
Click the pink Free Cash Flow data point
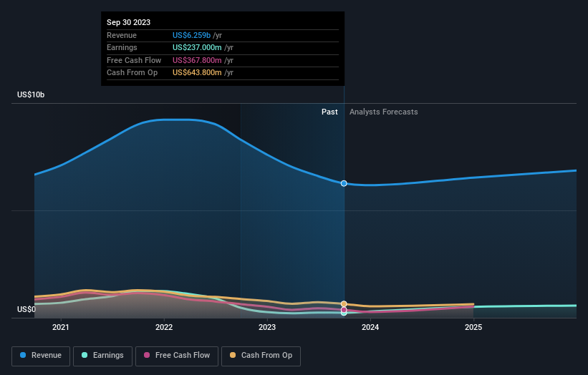[344, 310]
